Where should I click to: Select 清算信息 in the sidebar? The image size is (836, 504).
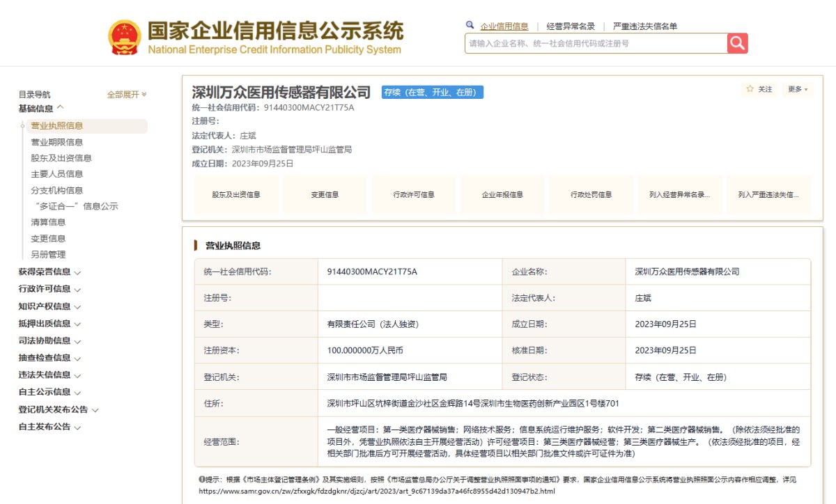(x=48, y=222)
